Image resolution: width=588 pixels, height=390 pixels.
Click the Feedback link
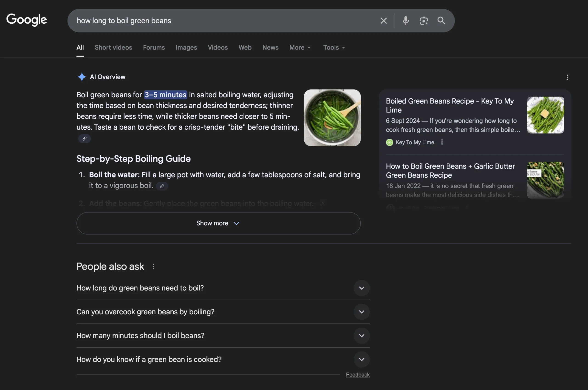358,375
